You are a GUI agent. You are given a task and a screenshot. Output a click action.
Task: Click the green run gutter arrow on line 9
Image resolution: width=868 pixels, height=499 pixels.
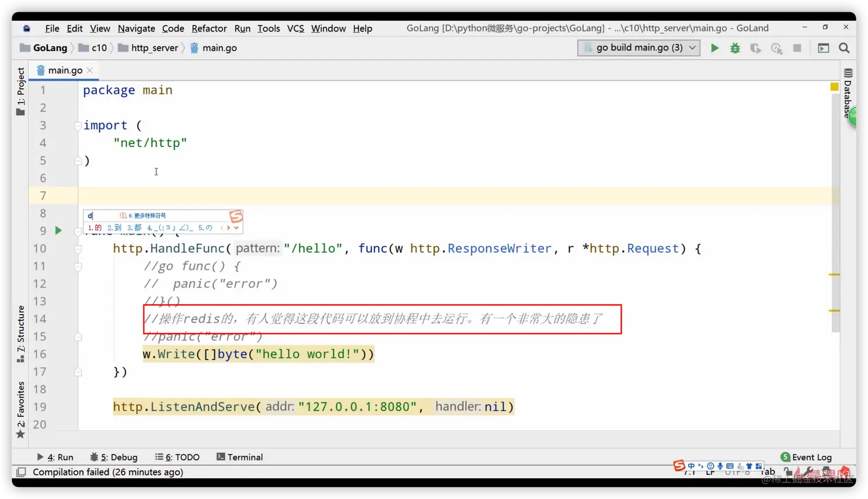click(58, 230)
